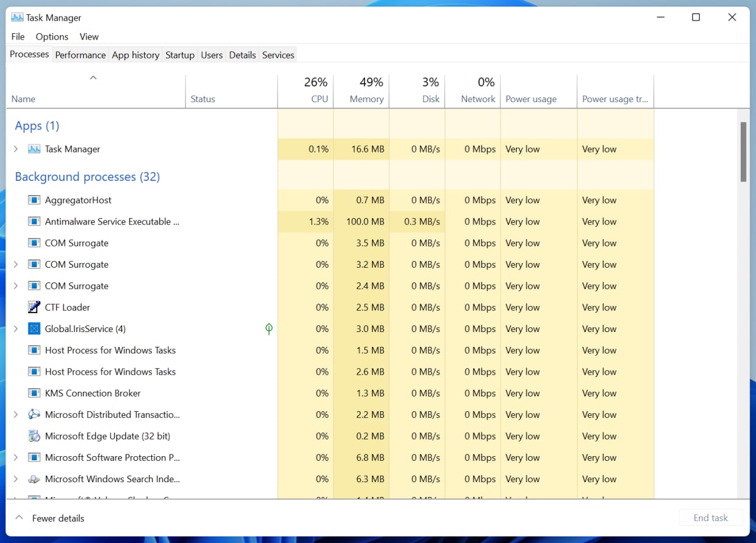The width and height of the screenshot is (756, 543).
Task: Click the sort arrow above Name column
Action: point(93,77)
